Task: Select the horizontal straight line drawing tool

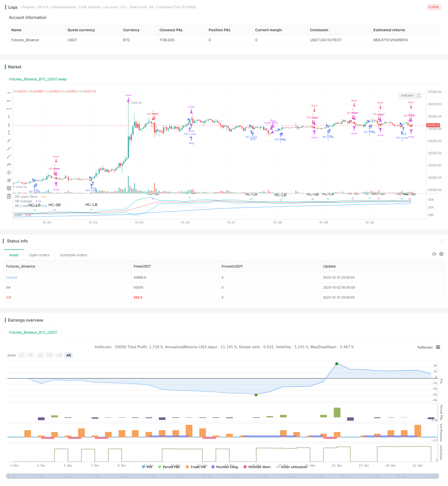Action: pyautogui.click(x=9, y=93)
